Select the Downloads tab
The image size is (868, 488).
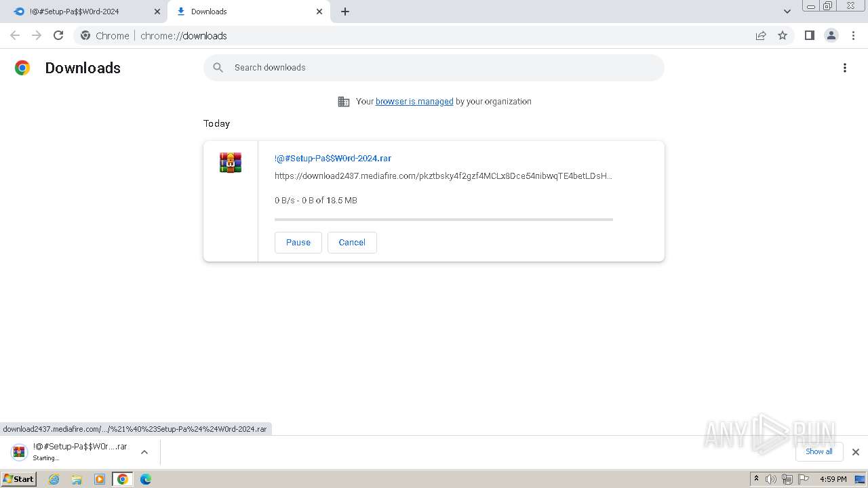coord(249,12)
